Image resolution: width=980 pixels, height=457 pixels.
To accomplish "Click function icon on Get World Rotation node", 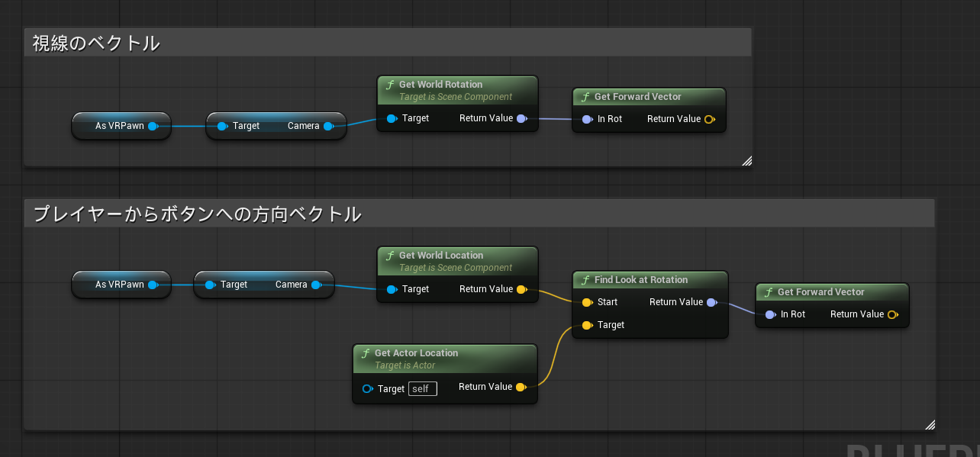I will [390, 85].
